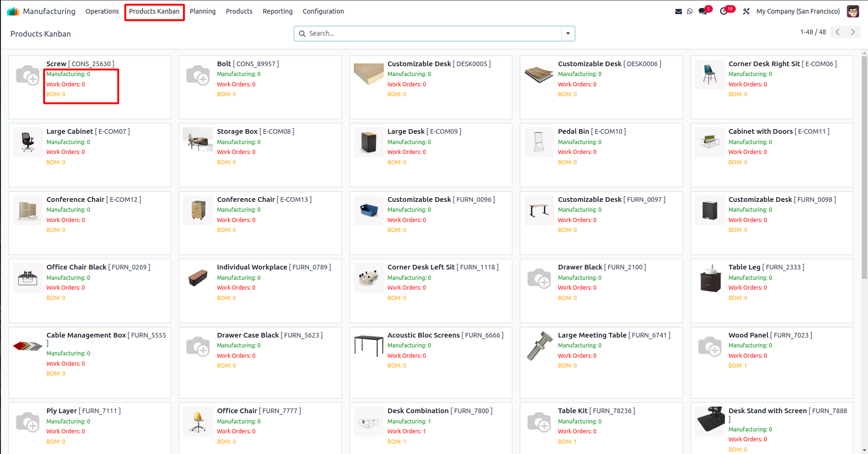Click "BOM: 0" on Pedal Bin card
The height and width of the screenshot is (454, 868).
[x=567, y=162]
